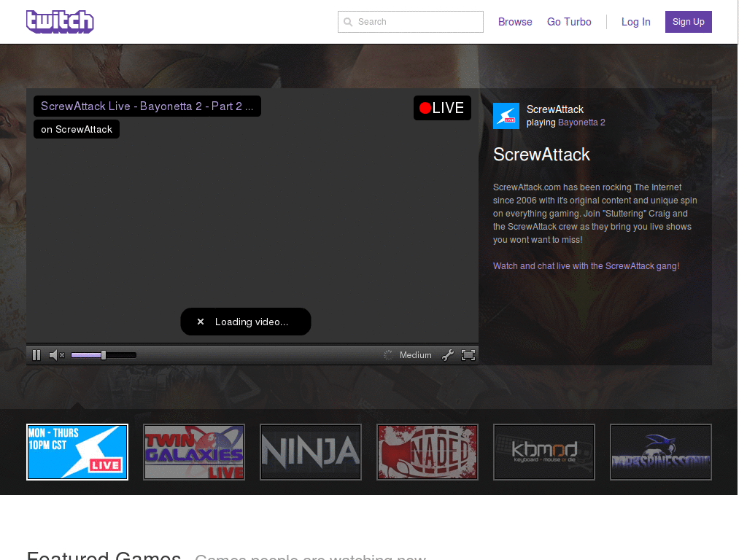Select the ScrewAttack Mon-Thurs Live thumbnail
The height and width of the screenshot is (560, 747).
click(x=77, y=452)
